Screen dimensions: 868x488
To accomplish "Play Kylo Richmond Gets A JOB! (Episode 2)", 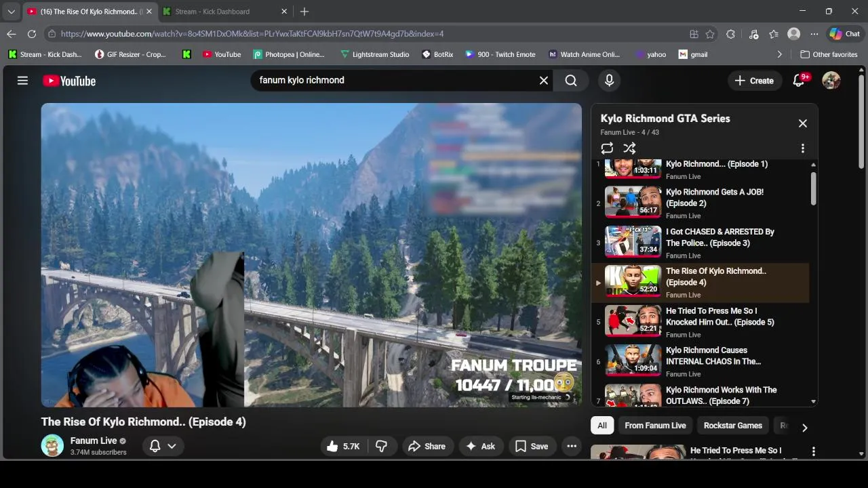I will (x=701, y=203).
